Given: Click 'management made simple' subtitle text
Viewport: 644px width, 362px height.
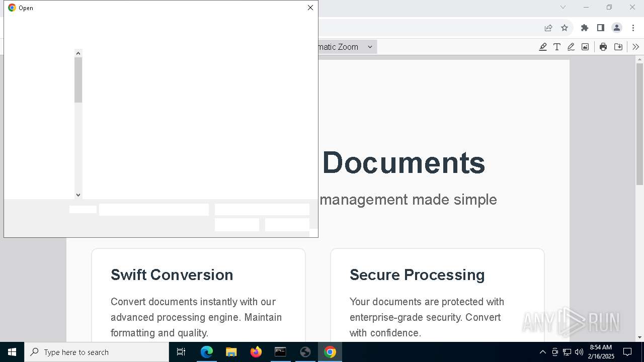Looking at the screenshot, I should (x=408, y=200).
